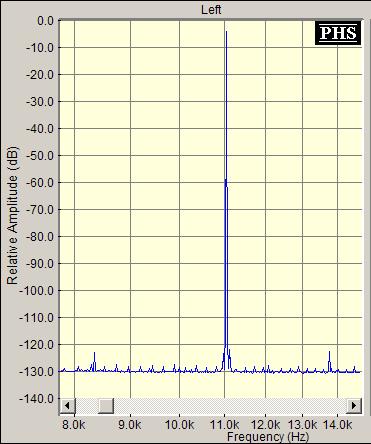Viewport: 371px width, 444px height.
Task: Click the -60 dB shoulder on the main peak
Action: tap(226, 180)
